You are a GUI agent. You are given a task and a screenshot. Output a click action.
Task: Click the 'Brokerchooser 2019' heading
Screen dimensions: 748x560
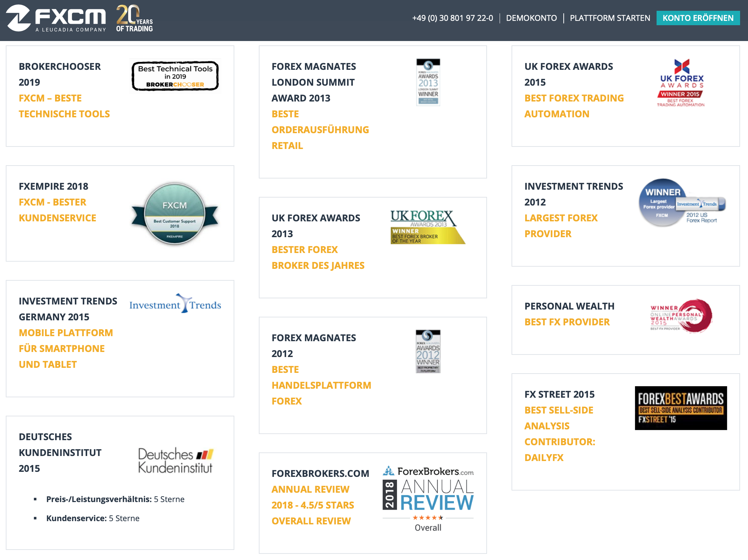point(60,74)
